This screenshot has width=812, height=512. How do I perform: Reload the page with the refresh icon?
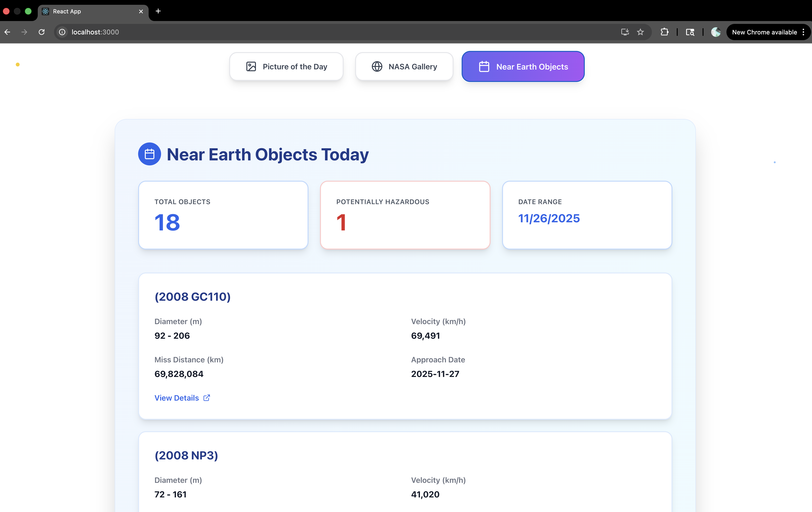click(x=42, y=32)
